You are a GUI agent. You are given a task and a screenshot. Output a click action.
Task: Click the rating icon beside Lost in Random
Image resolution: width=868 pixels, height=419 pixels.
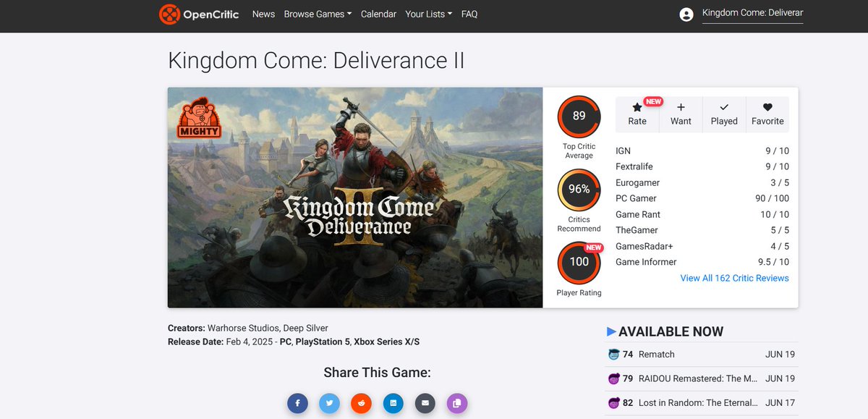point(614,403)
